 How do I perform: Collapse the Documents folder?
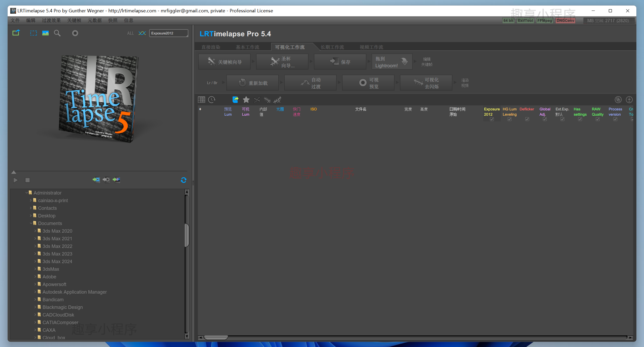pyautogui.click(x=31, y=223)
